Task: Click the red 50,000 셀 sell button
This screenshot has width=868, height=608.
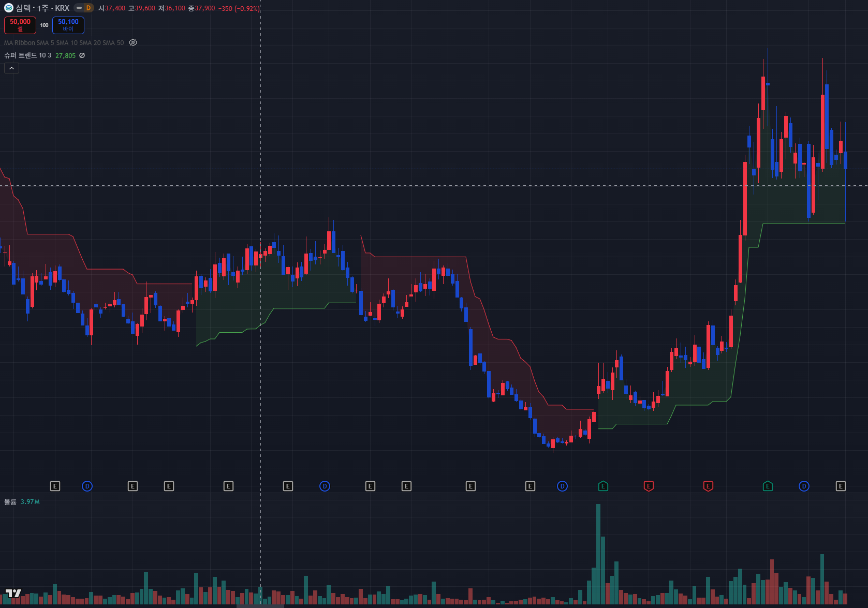Action: tap(20, 25)
